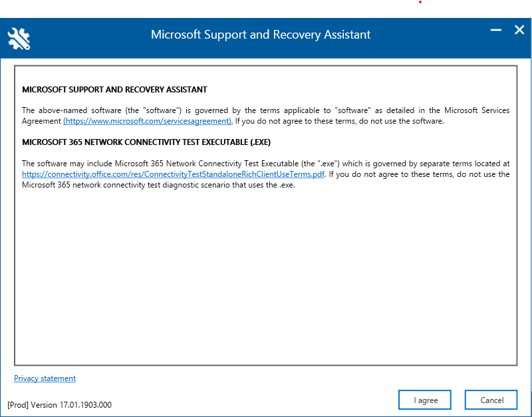Click the bold MICROSOFT SUPPORT AND RECOVERY ASSISTANT heading
This screenshot has height=417, width=532.
click(x=114, y=90)
